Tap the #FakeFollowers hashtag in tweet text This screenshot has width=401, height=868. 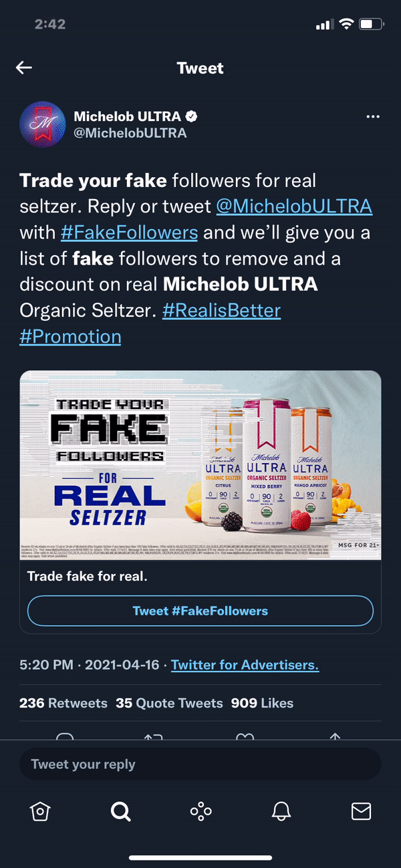tap(129, 233)
